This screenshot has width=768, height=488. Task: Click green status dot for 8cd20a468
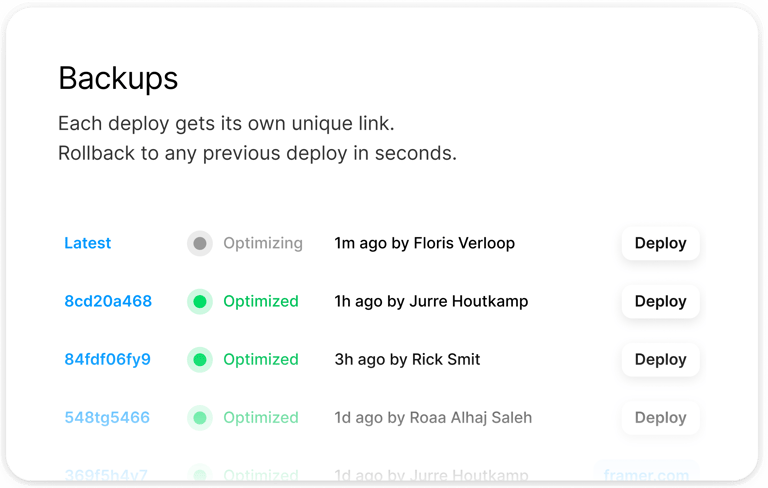pos(200,301)
